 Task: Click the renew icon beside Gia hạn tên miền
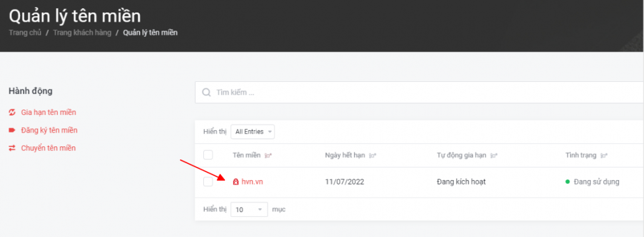(12, 112)
